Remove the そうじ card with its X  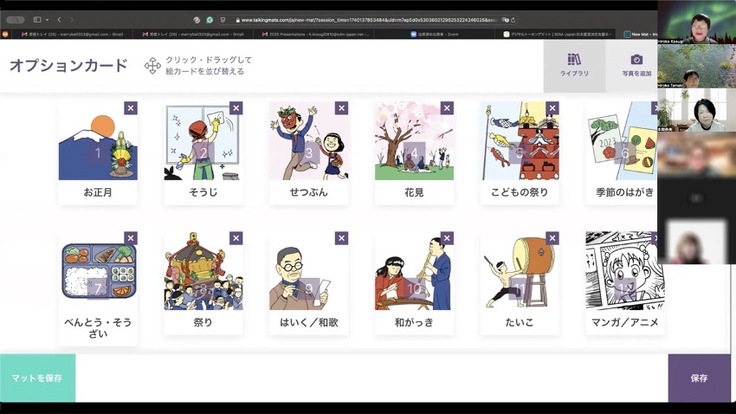tap(236, 108)
